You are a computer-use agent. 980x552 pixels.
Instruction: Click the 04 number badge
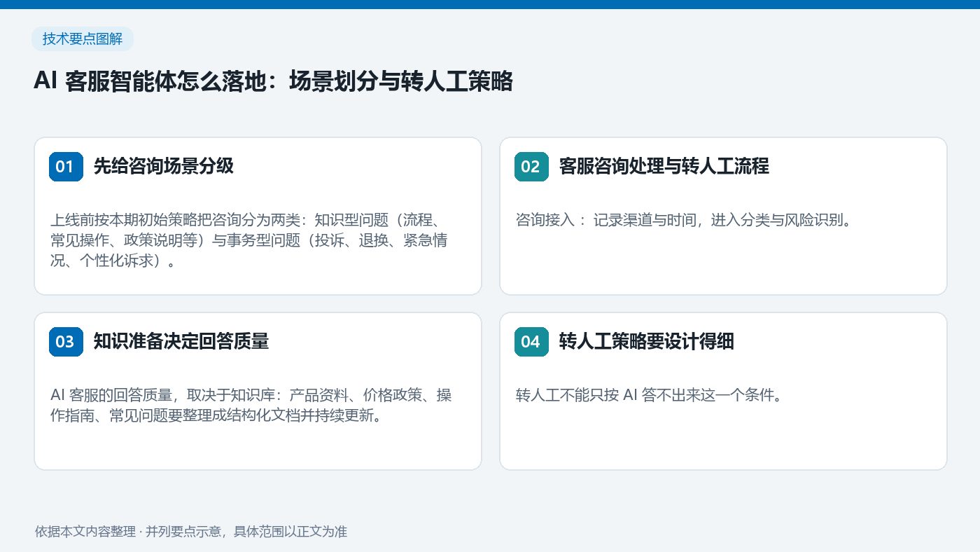tap(531, 342)
